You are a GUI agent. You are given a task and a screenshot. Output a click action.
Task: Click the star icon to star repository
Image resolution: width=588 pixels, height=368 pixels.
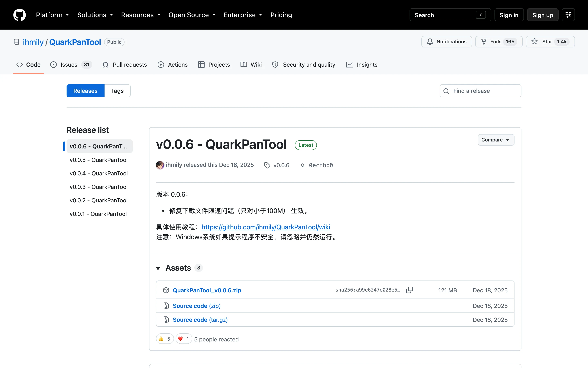[534, 42]
